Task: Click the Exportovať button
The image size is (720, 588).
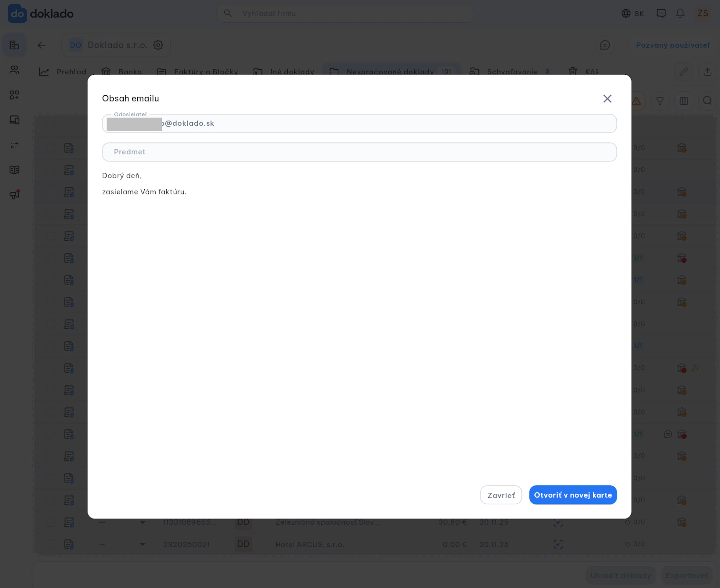Action: coord(686,575)
